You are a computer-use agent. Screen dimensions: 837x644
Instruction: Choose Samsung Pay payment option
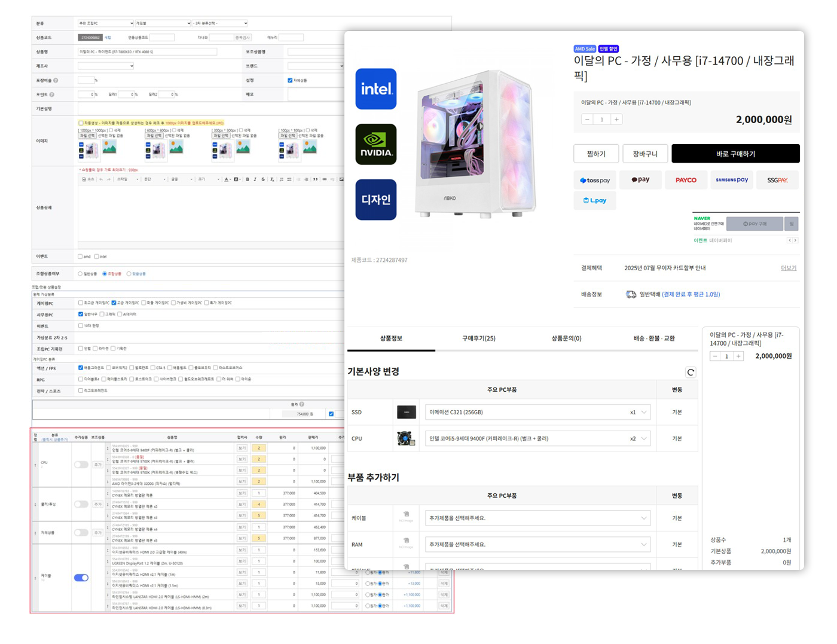pos(732,180)
